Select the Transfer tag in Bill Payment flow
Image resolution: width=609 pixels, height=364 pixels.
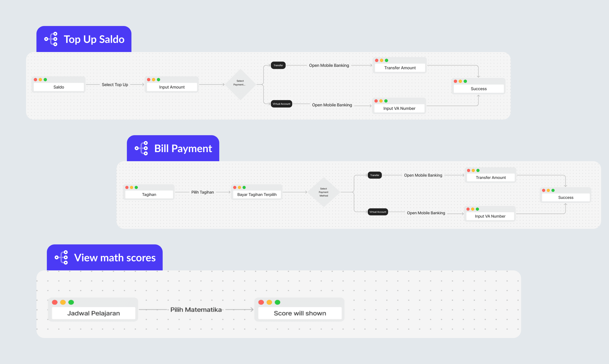tap(375, 175)
